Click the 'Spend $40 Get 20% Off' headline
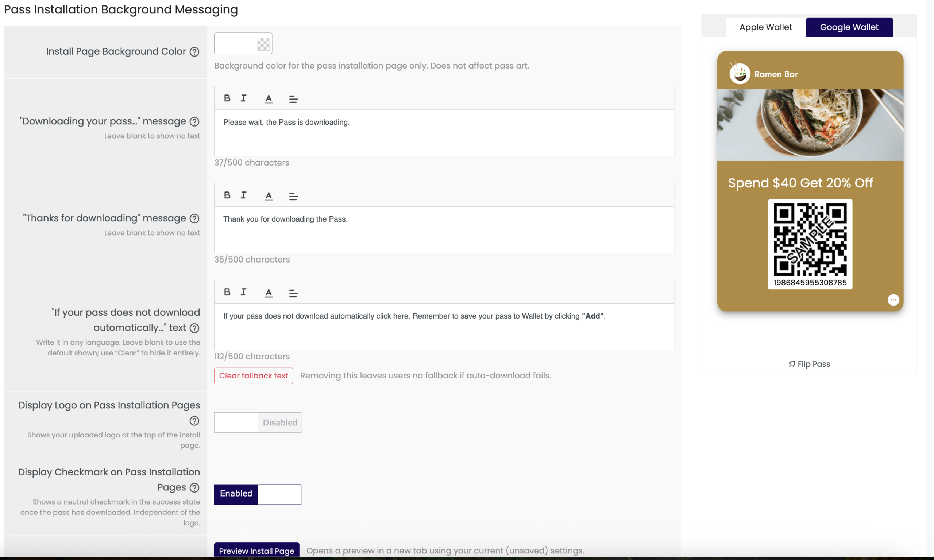This screenshot has width=934, height=560. (800, 183)
